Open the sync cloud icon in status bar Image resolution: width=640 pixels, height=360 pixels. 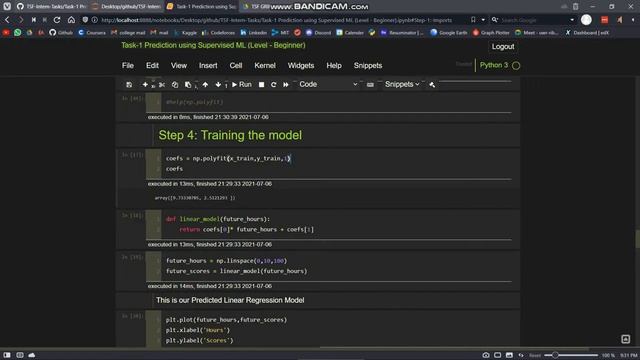(31, 355)
